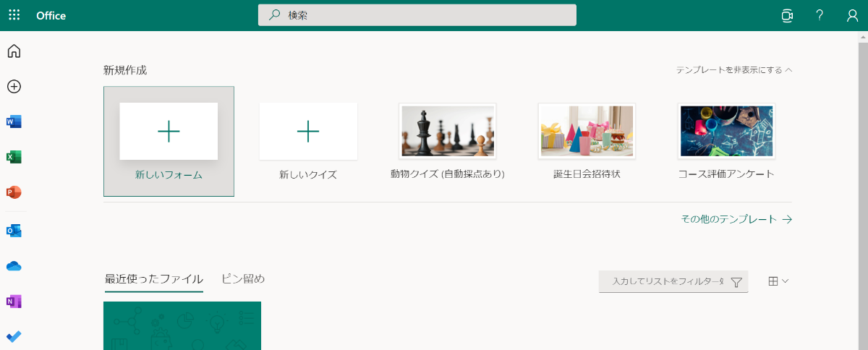The image size is (868, 350).
Task: Click the 動物クイズ (自動採点あり) label
Action: [448, 174]
